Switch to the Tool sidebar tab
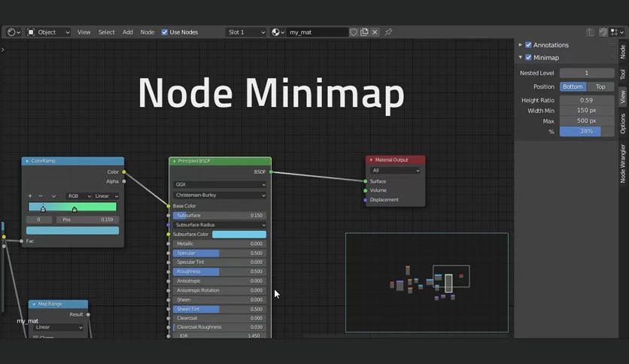 (622, 74)
